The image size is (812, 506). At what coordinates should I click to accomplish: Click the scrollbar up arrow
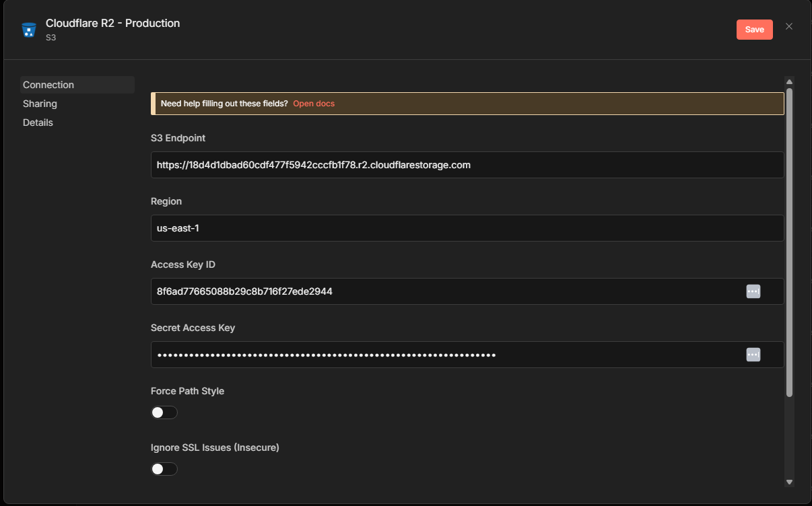[x=789, y=81]
